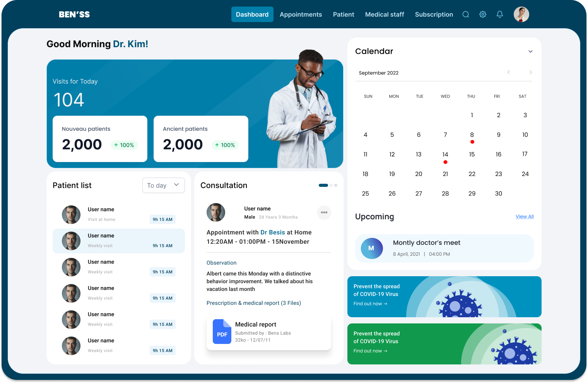
Task: Open the Patient tab
Action: coord(344,14)
